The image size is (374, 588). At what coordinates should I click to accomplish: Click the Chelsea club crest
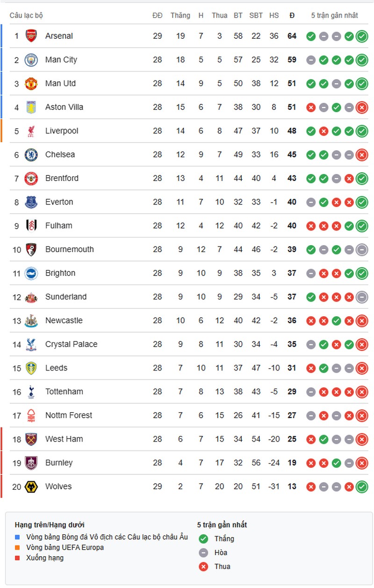click(x=31, y=155)
